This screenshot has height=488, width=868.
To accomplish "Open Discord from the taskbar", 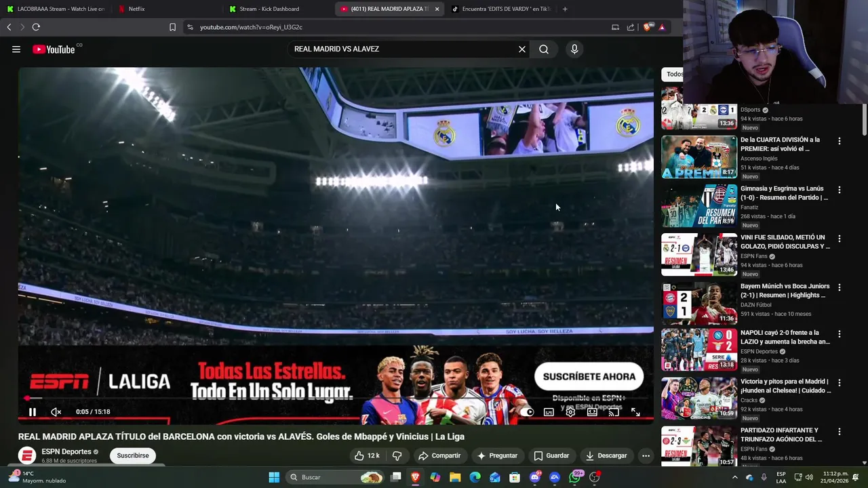I will (535, 477).
